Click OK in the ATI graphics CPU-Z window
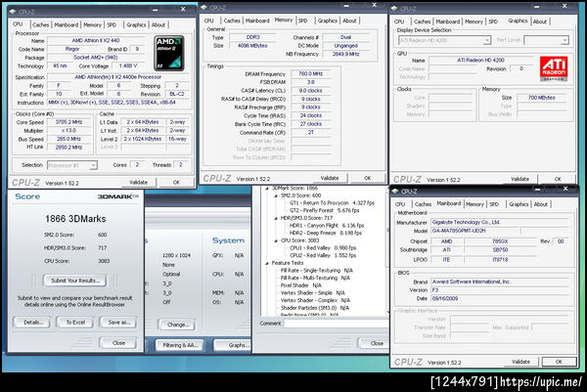This screenshot has height=392, width=587. click(558, 179)
